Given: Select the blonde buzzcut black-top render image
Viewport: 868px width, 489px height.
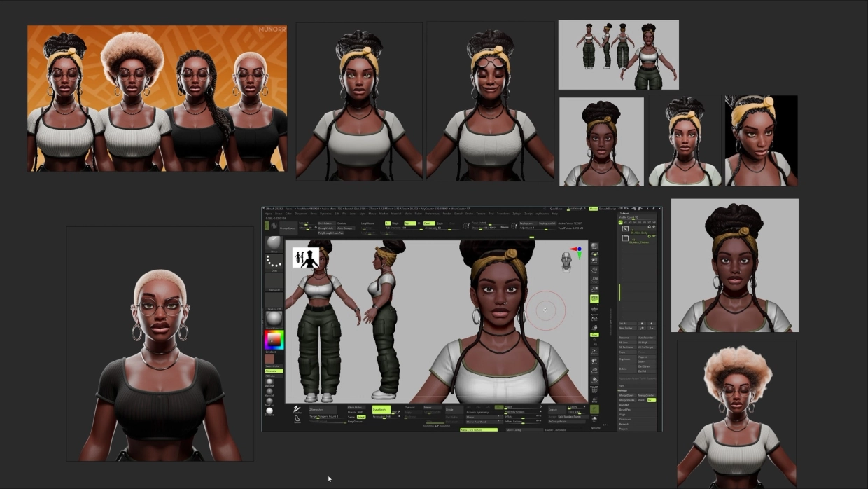Looking at the screenshot, I should tap(160, 344).
